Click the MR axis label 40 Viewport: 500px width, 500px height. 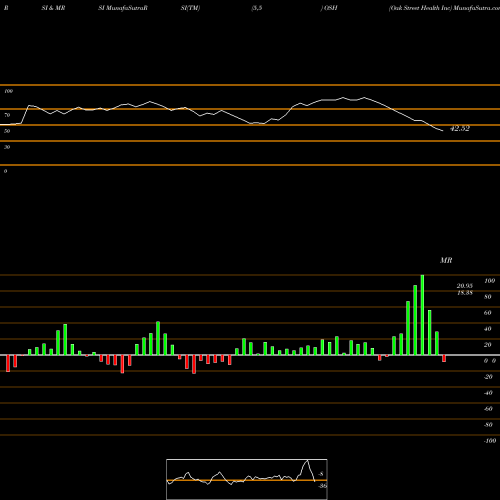tap(487, 329)
